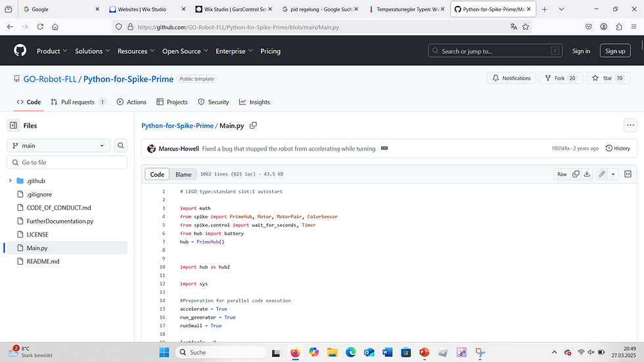Image resolution: width=644 pixels, height=362 pixels.
Task: Open file History
Action: tap(618, 148)
